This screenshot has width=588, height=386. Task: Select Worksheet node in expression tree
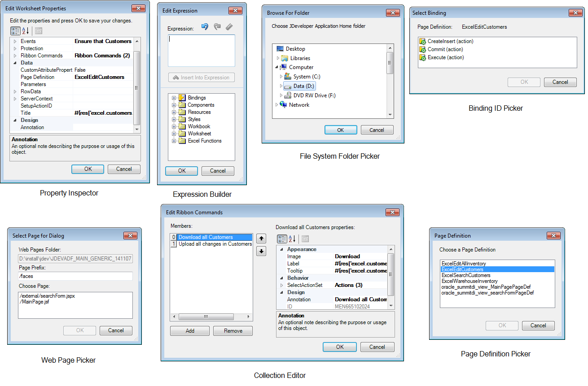point(199,134)
